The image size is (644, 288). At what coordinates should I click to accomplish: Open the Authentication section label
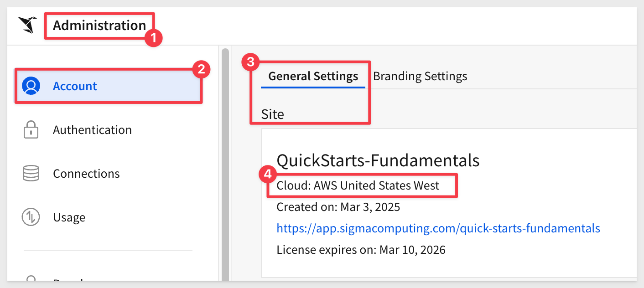(x=92, y=130)
